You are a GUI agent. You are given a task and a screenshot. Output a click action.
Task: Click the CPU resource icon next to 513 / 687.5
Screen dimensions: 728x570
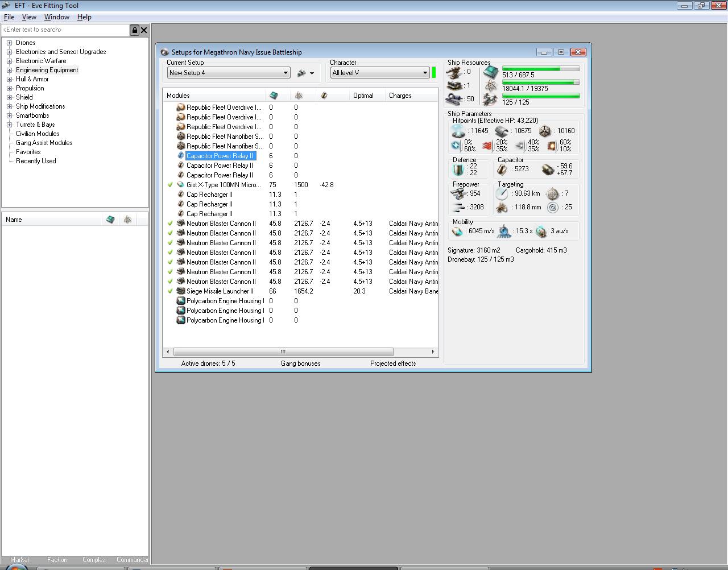pyautogui.click(x=491, y=72)
